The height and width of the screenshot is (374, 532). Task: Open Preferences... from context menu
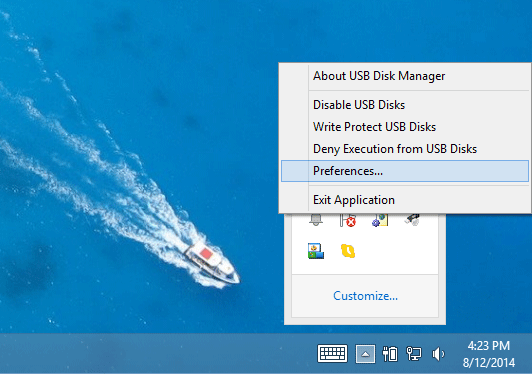(x=405, y=171)
